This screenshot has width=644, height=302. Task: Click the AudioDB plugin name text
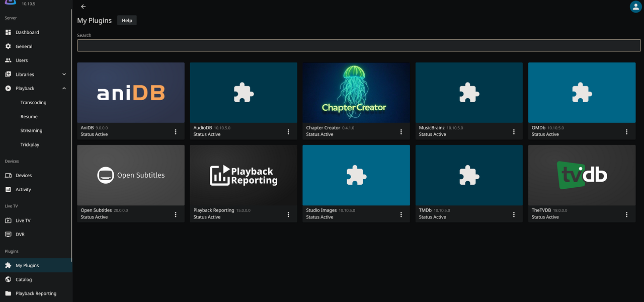[x=203, y=128]
